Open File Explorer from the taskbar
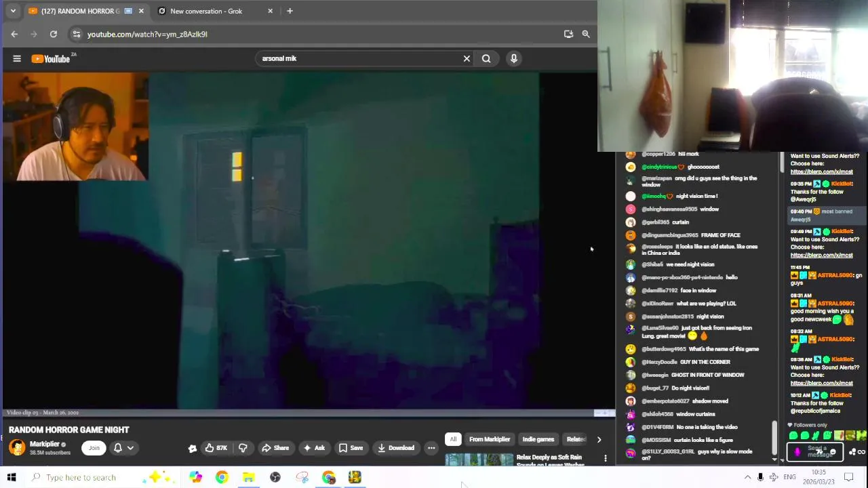 click(248, 477)
